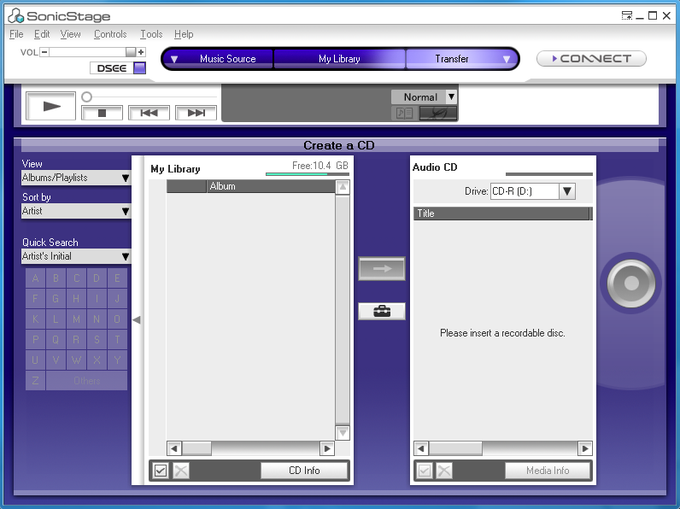Select quick search letter M
Image resolution: width=680 pixels, height=509 pixels.
point(76,319)
